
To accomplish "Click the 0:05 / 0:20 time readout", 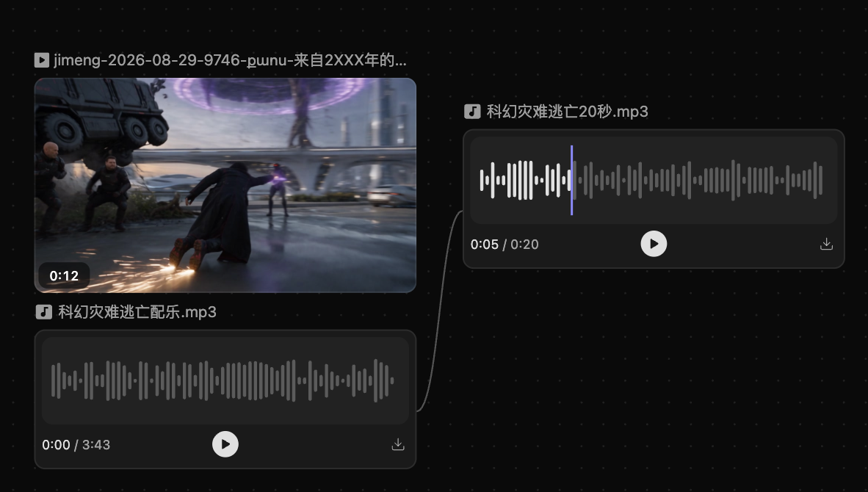I will 504,245.
